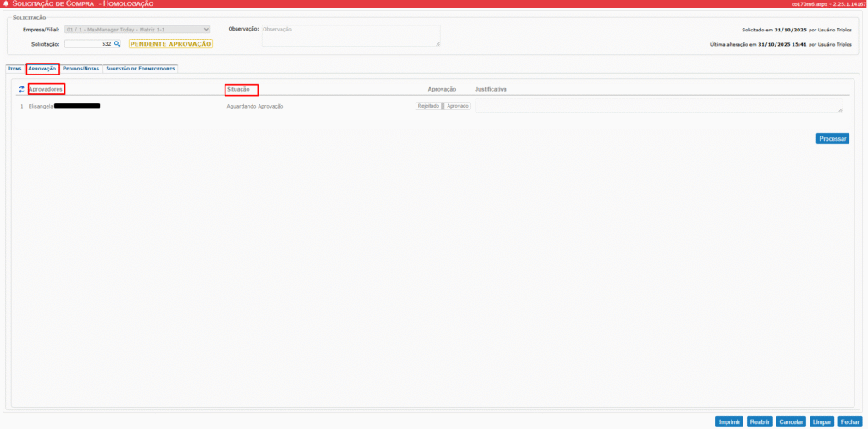Click the bell icon in the title bar
The image size is (868, 429).
[7, 4]
